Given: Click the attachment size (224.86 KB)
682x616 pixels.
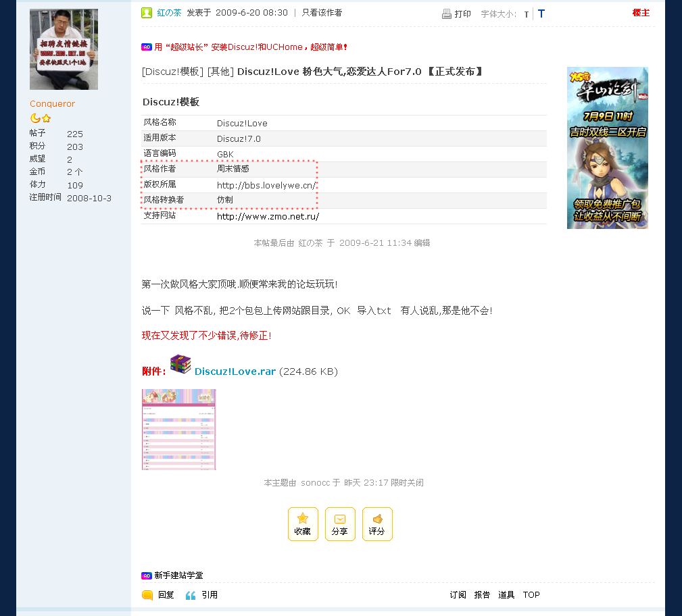Looking at the screenshot, I should [308, 371].
